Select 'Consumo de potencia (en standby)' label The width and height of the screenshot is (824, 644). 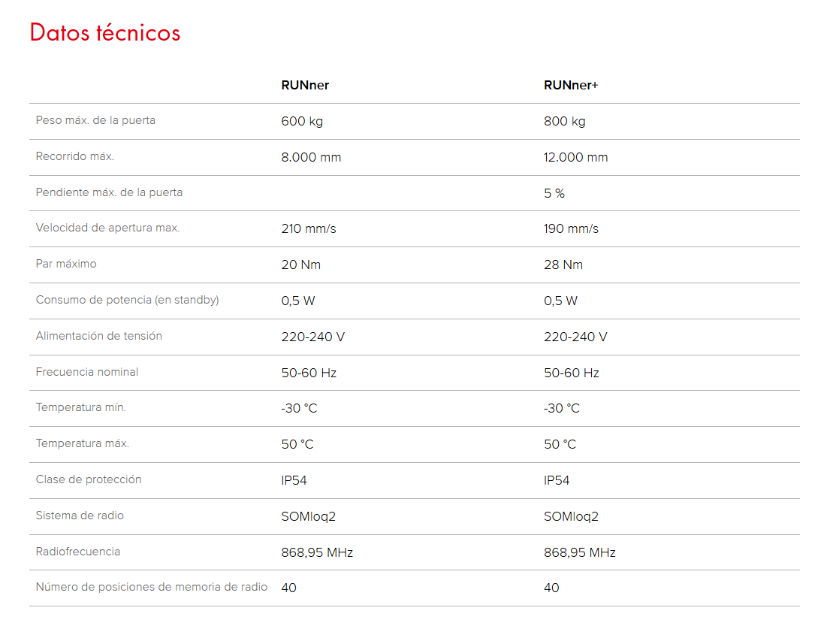tap(127, 300)
